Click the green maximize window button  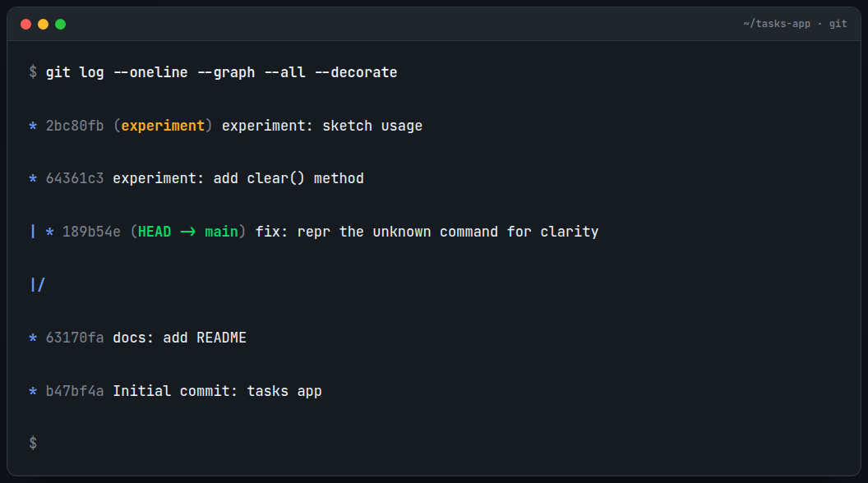(x=60, y=25)
